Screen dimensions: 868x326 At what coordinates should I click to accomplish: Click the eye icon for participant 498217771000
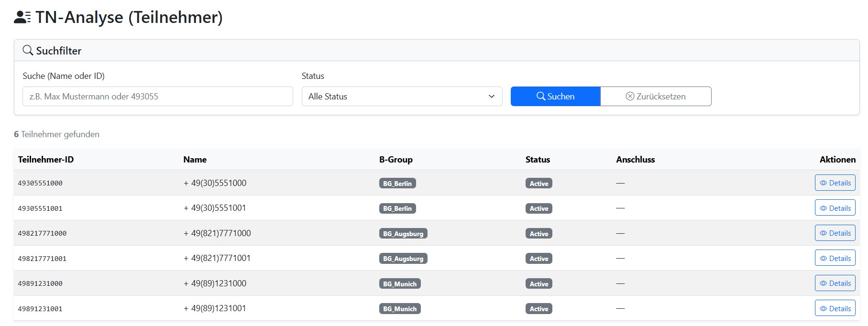(x=823, y=233)
